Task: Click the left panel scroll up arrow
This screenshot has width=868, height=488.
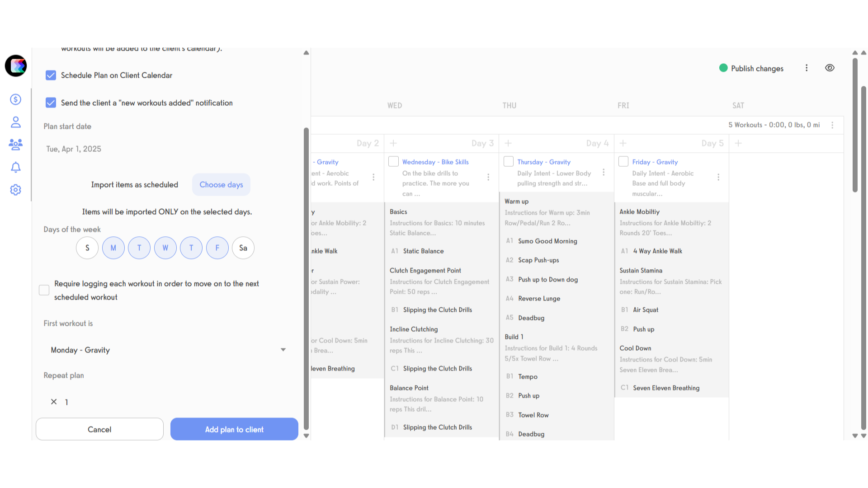Action: point(306,52)
